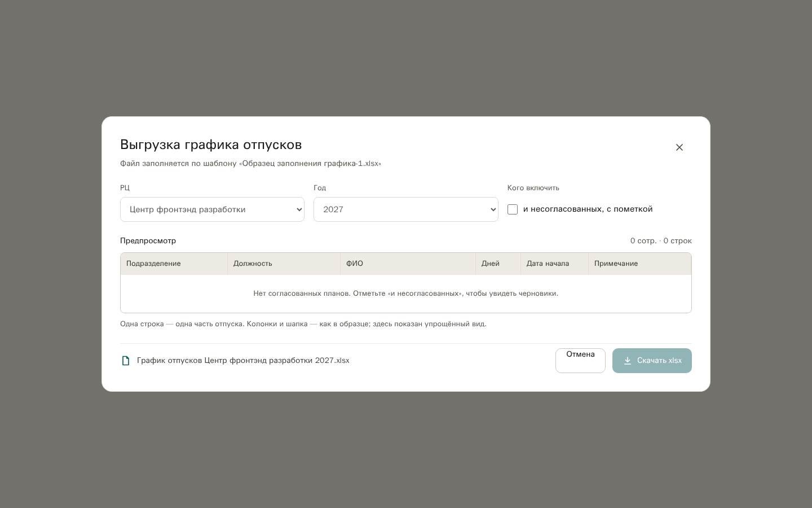The height and width of the screenshot is (508, 812).
Task: Click the ФИО column header
Action: click(x=408, y=264)
